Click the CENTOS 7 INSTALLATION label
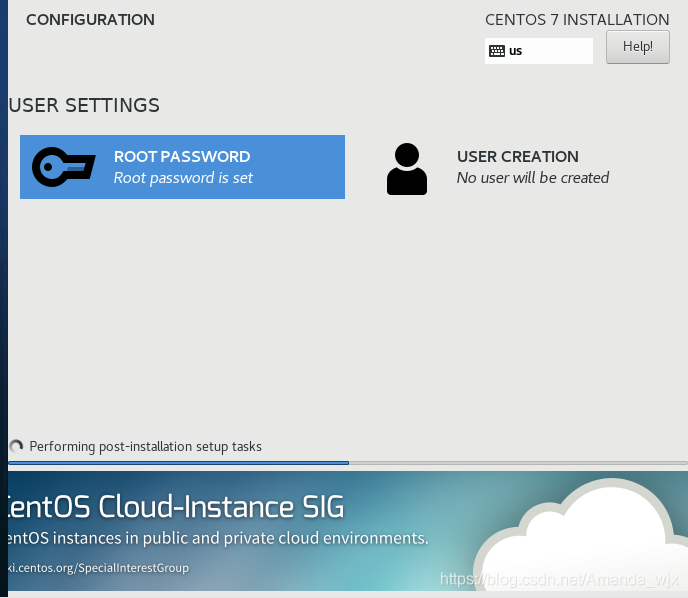The width and height of the screenshot is (688, 598). click(577, 20)
